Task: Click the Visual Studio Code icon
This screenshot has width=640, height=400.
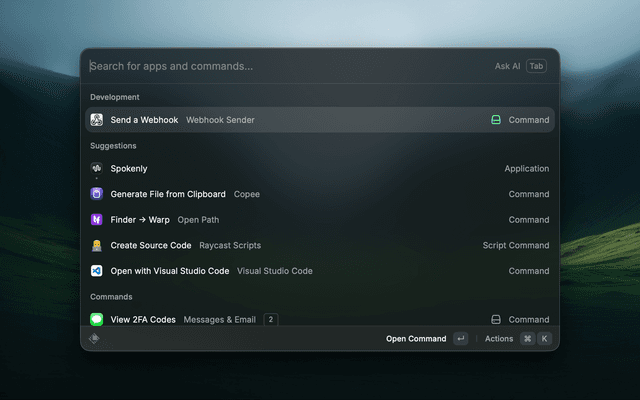Action: click(x=97, y=271)
